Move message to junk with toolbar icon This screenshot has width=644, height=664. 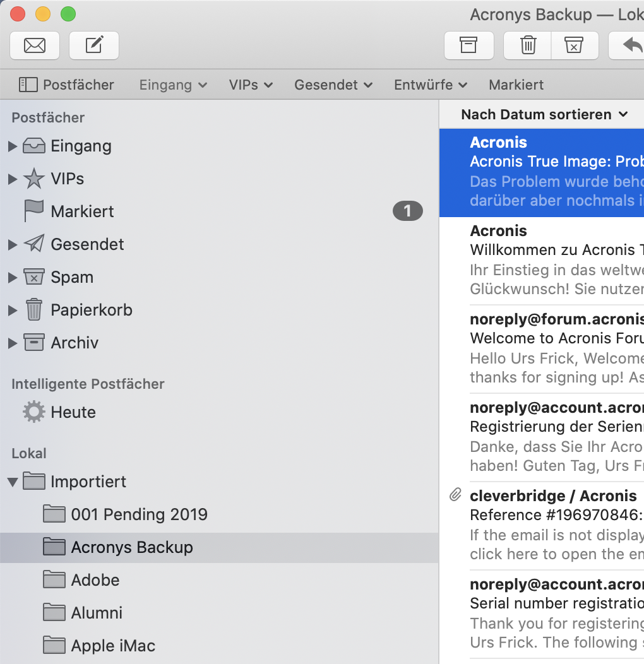pos(575,45)
